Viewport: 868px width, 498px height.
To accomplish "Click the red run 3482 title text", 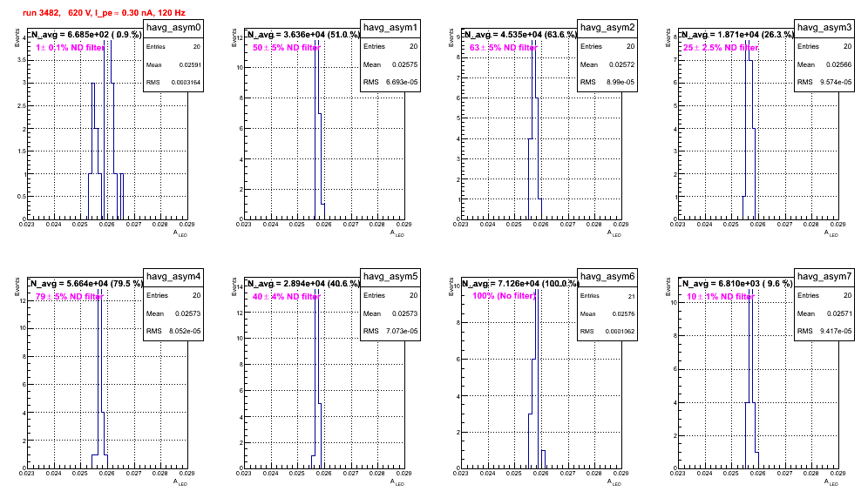I will pos(104,13).
